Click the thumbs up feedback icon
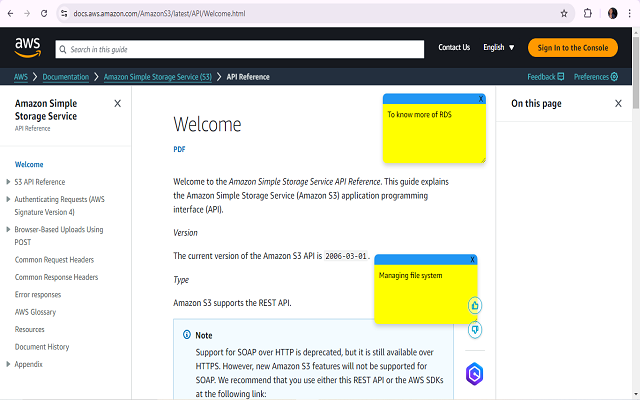Screen dimensions: 640x400 (475, 305)
